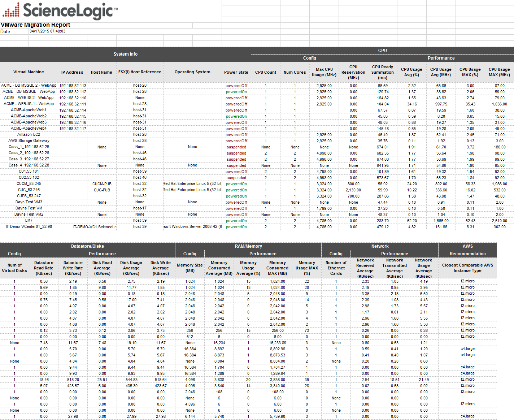Select the EM7 virtual machine cell
514x420 pixels.
pyautogui.click(x=29, y=221)
